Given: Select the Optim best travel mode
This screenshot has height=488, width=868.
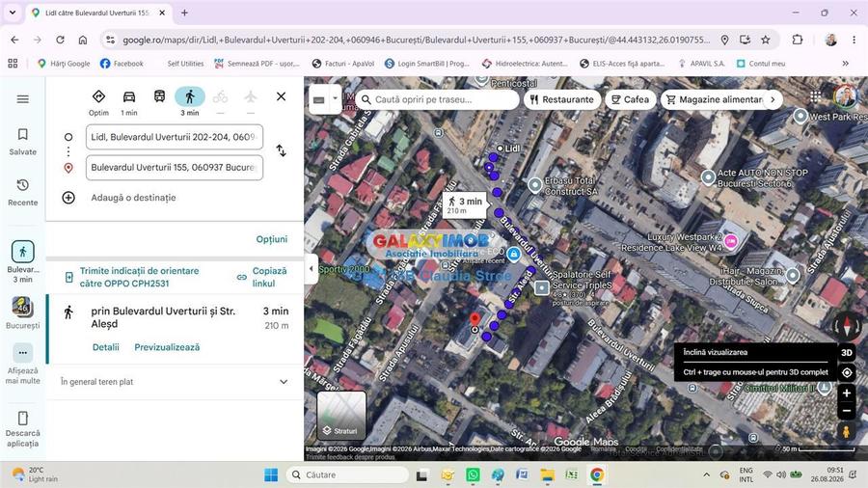Looking at the screenshot, I should click(x=98, y=102).
